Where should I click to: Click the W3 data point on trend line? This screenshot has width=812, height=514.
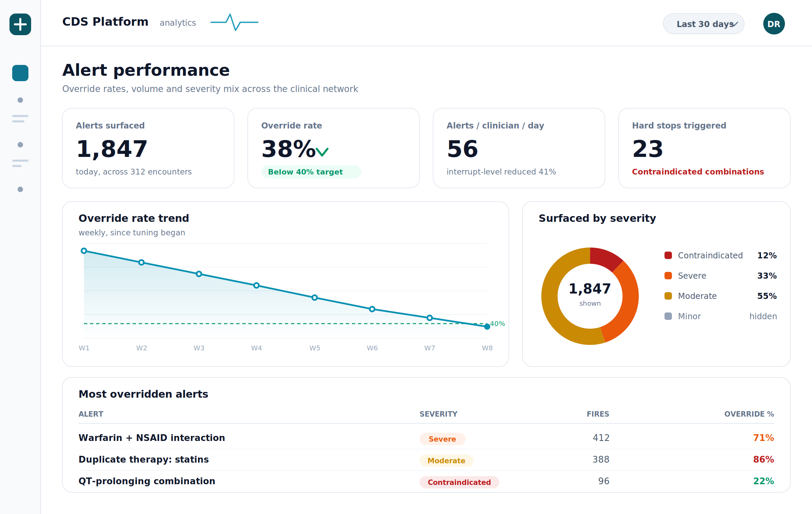point(199,274)
